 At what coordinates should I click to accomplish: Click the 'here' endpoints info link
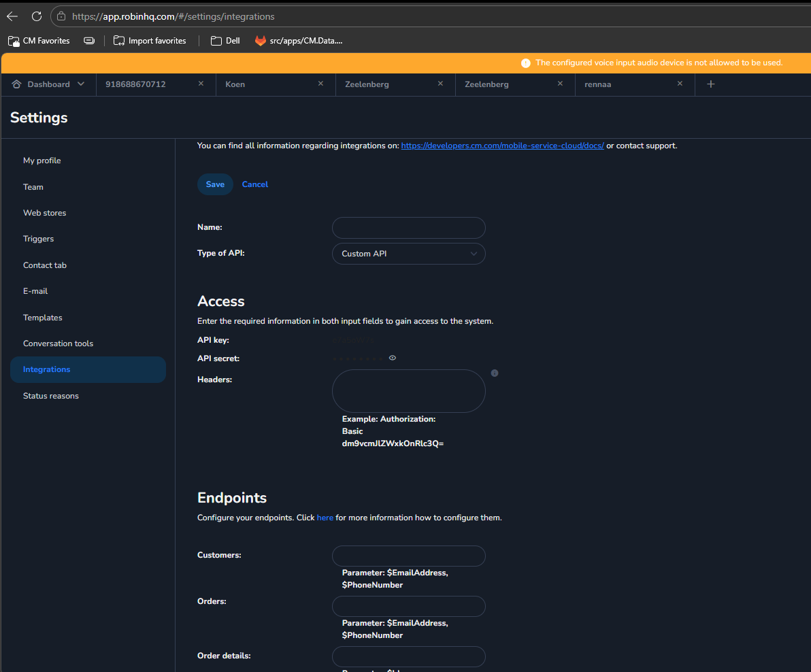point(325,518)
